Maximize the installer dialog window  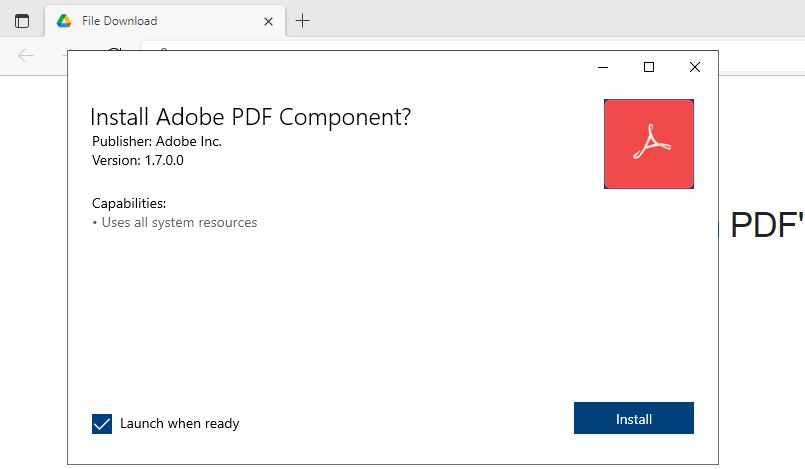click(649, 67)
